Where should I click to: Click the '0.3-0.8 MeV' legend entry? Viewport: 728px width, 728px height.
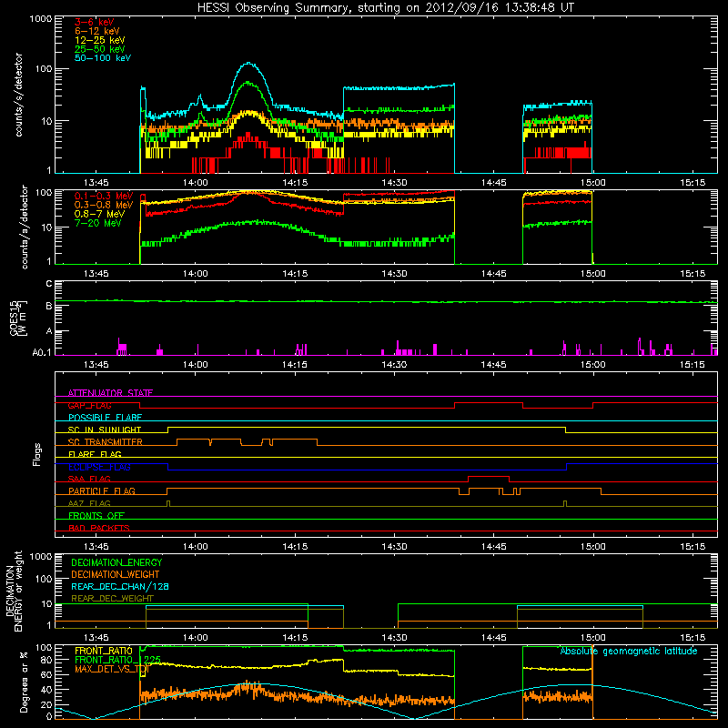104,205
